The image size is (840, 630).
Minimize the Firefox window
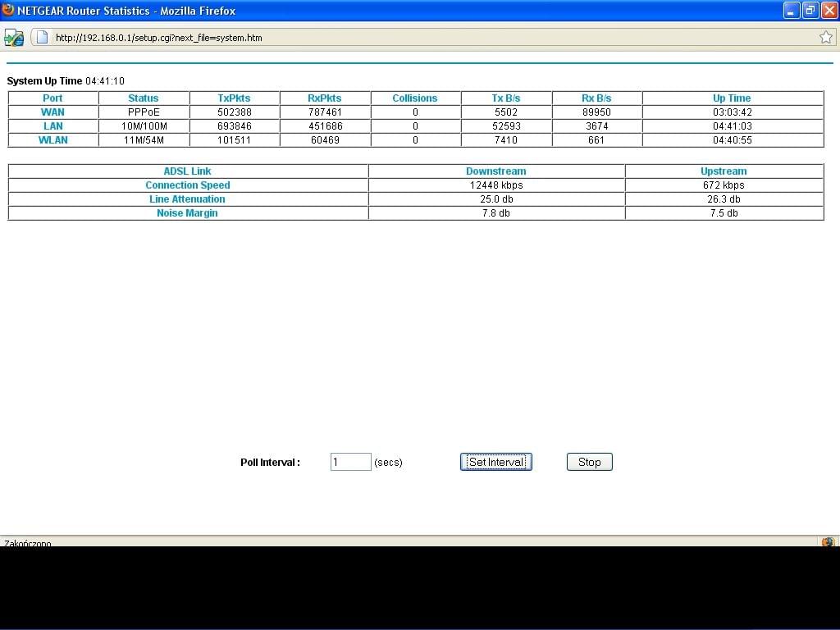pos(791,11)
